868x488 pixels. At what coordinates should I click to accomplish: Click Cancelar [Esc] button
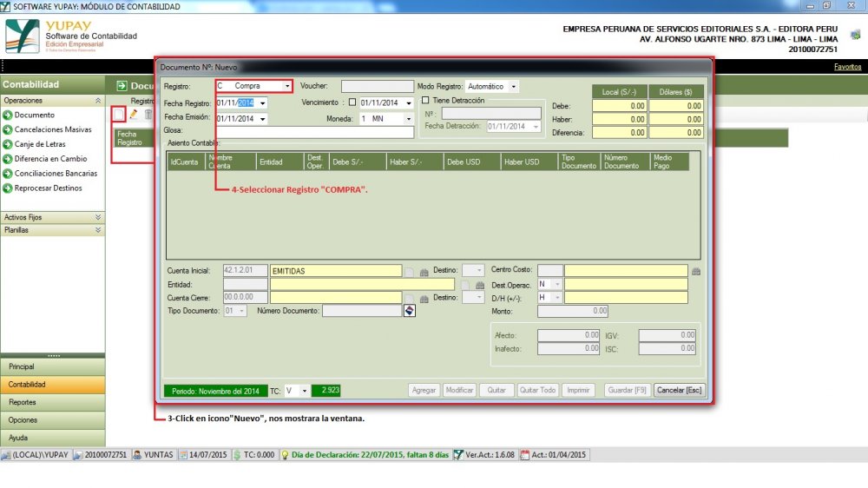[x=680, y=390]
